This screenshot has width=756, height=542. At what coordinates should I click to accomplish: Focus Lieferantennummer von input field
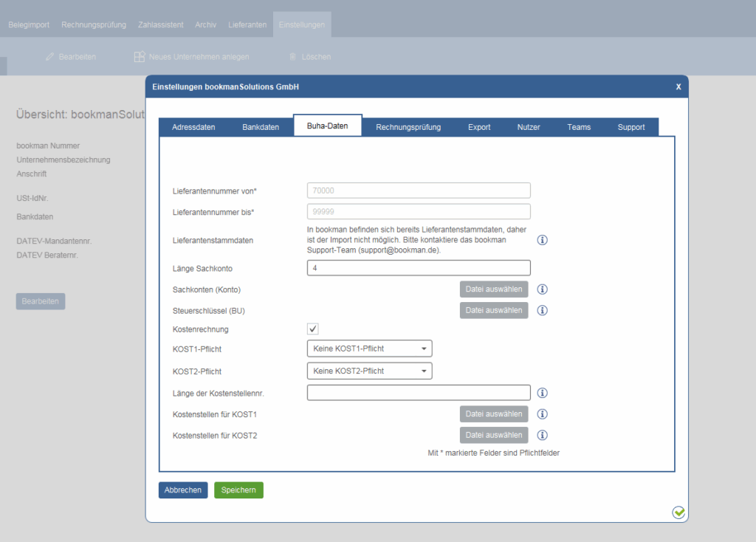click(419, 191)
